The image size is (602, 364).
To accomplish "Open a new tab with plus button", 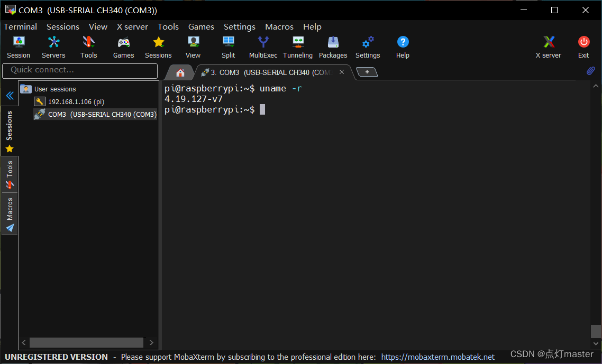I will (x=367, y=72).
